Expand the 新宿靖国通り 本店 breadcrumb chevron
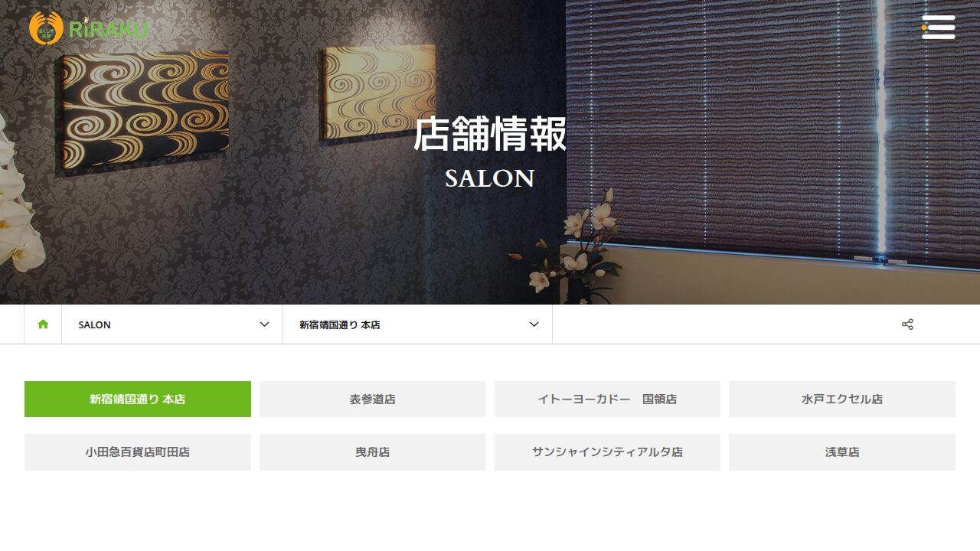Viewport: 980px width, 551px height. pos(534,324)
